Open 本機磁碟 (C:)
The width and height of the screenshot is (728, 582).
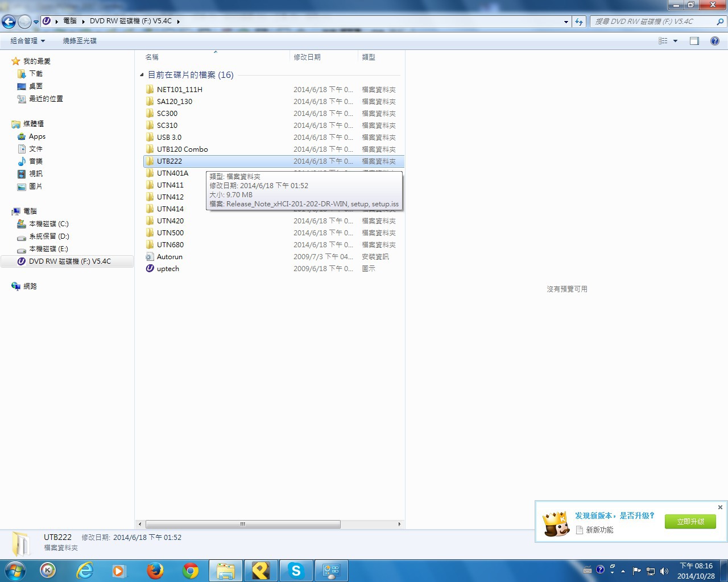pyautogui.click(x=48, y=223)
